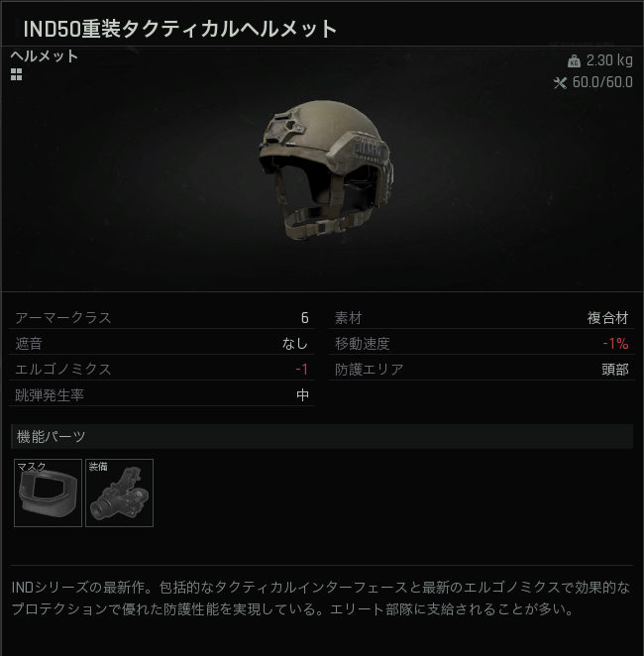Click the 2.30 kg weight text
644x656 pixels.
tap(609, 60)
